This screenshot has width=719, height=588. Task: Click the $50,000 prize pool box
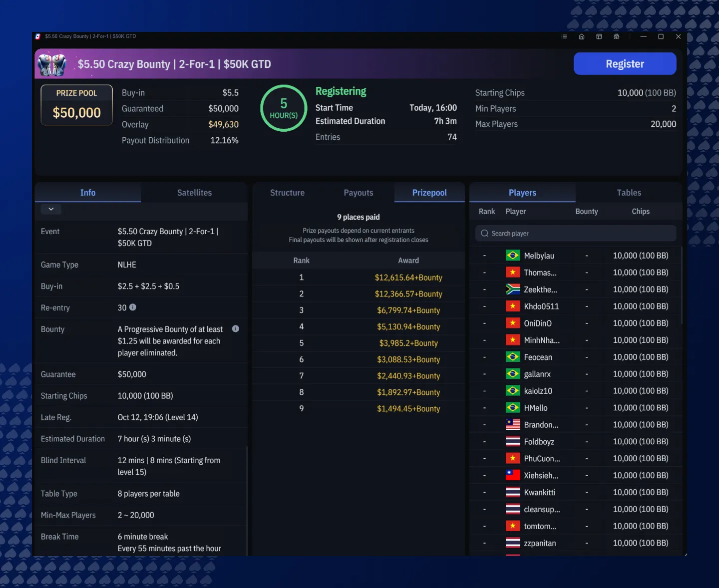click(77, 105)
